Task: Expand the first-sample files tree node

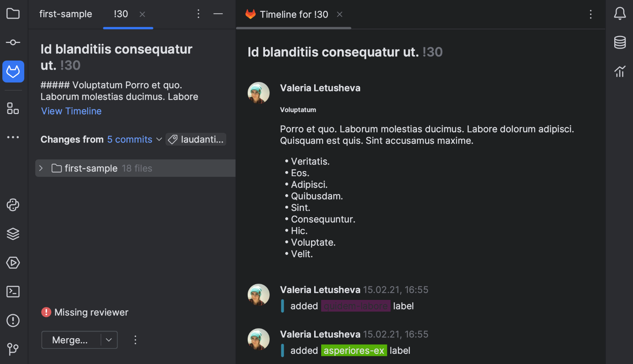Action: pyautogui.click(x=41, y=168)
